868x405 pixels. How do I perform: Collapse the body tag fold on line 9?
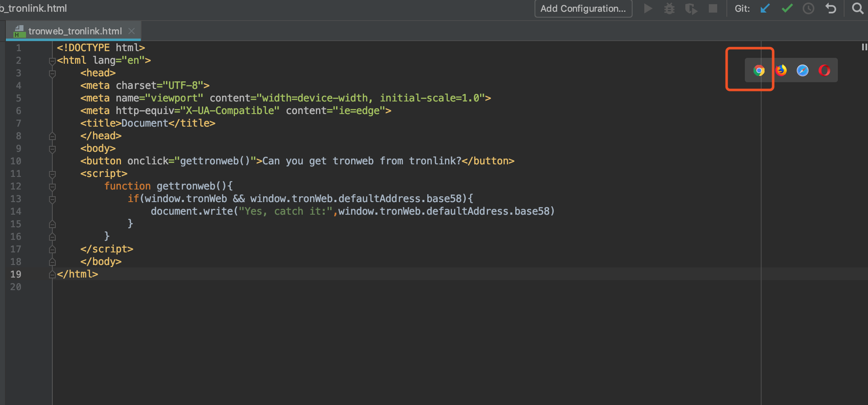(x=52, y=149)
